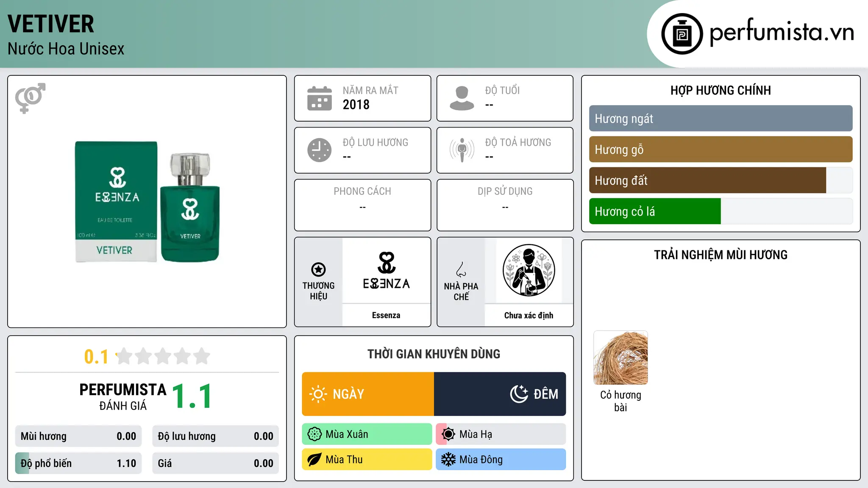Click the DỊP SỬ DỤNG card label

[x=505, y=191]
